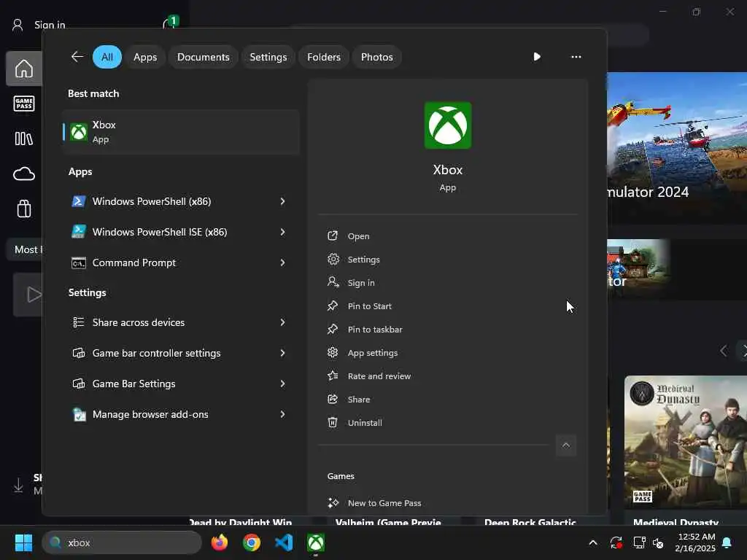Open the Xbox app Home sidebar icon
747x560 pixels.
tap(24, 69)
